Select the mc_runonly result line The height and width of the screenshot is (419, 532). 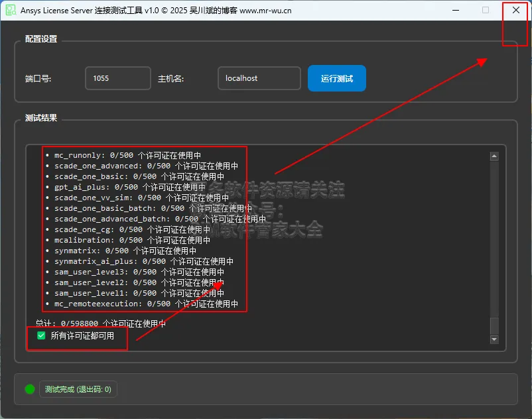[x=124, y=155]
